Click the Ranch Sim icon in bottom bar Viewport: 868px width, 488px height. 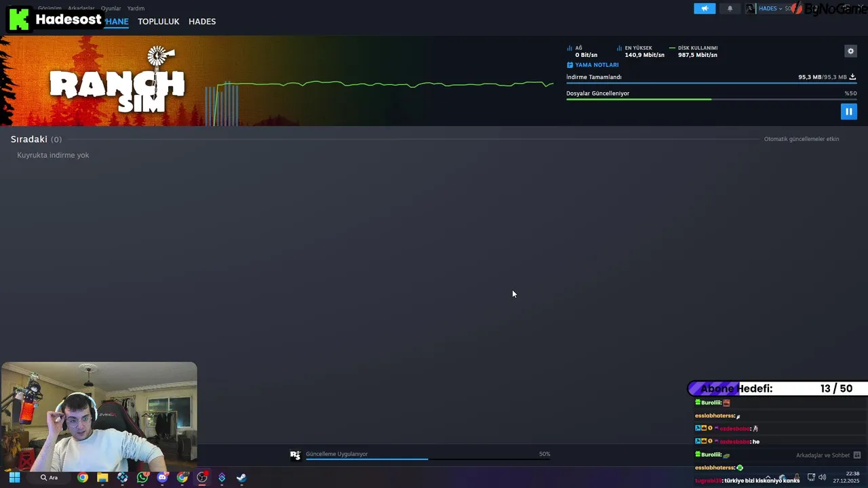[295, 455]
